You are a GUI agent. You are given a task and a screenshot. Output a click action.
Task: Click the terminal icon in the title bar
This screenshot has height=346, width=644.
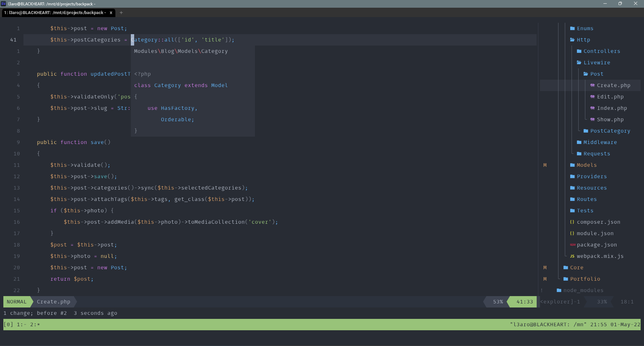(4, 4)
